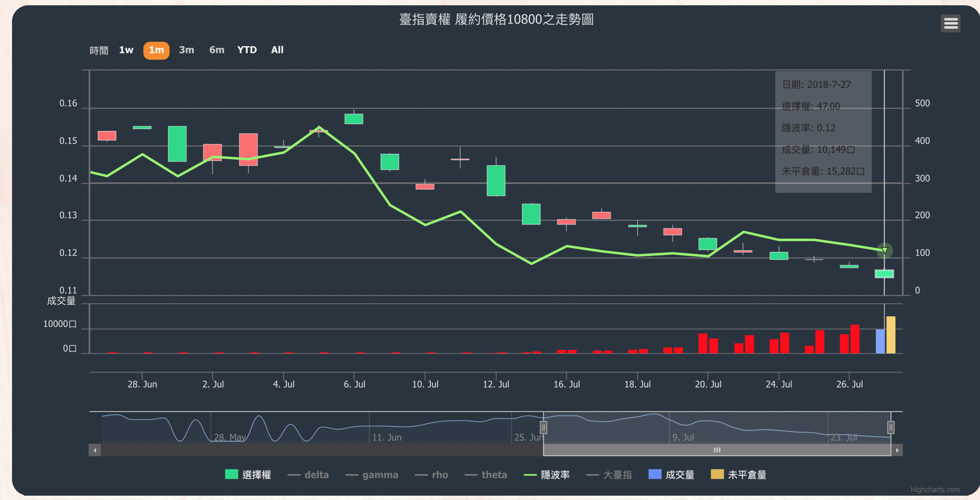
Task: Click the navigator left range handle
Action: 543,427
